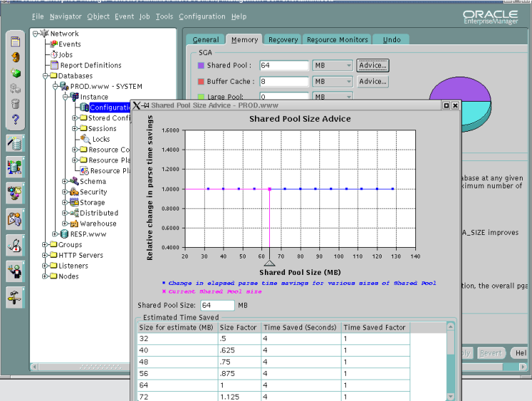This screenshot has width=532, height=401.
Task: Click the blue question mark help icon
Action: (16, 120)
